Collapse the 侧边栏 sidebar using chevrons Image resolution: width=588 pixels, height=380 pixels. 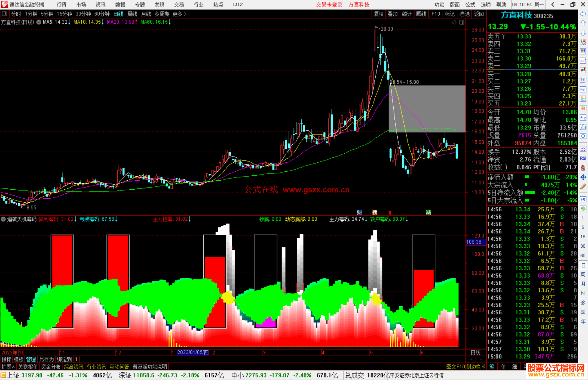click(483, 367)
